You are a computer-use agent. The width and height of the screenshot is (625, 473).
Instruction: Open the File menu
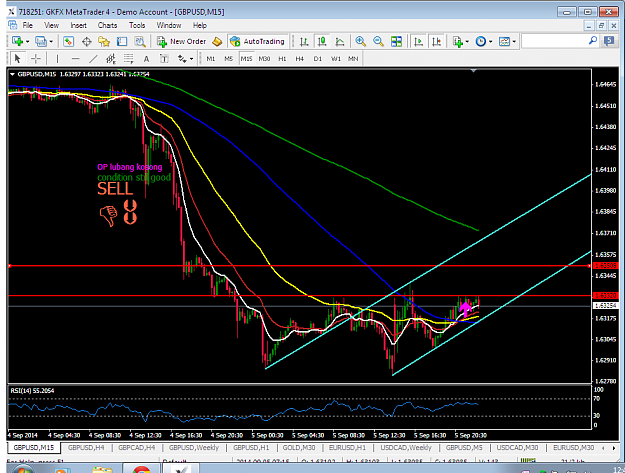tap(28, 26)
